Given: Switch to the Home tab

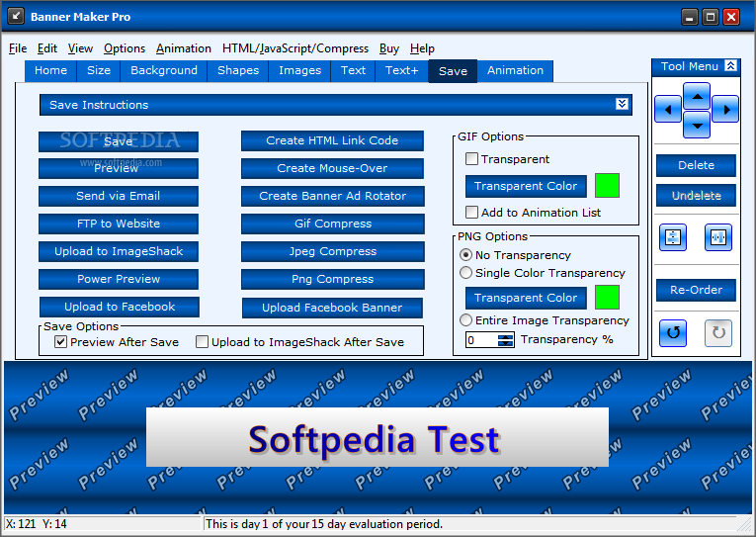Looking at the screenshot, I should [x=50, y=70].
